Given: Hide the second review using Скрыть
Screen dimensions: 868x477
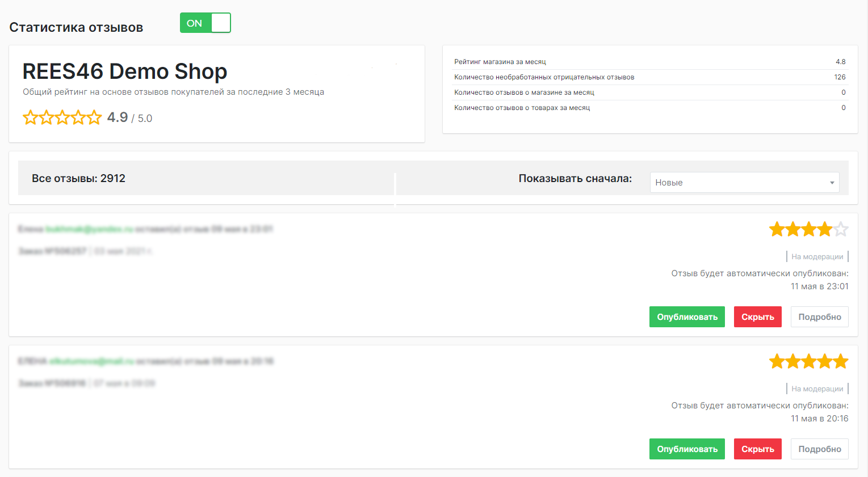Looking at the screenshot, I should [x=757, y=449].
